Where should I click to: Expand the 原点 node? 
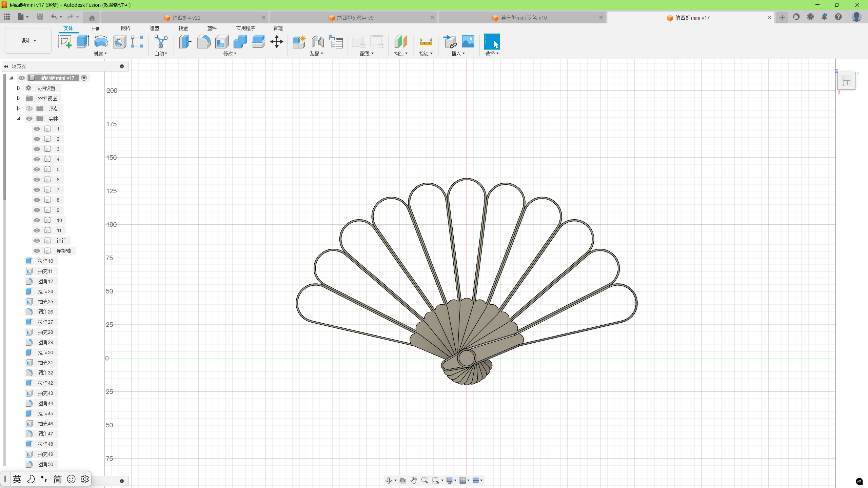(x=19, y=108)
